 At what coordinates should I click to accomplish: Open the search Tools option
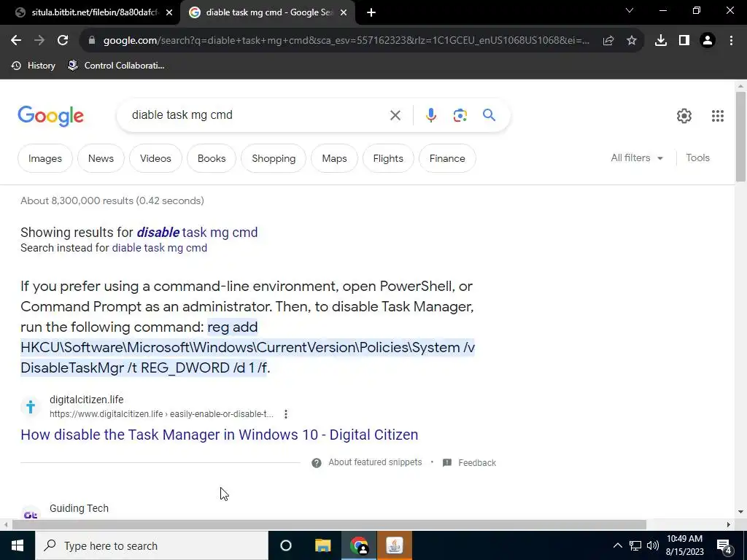697,158
